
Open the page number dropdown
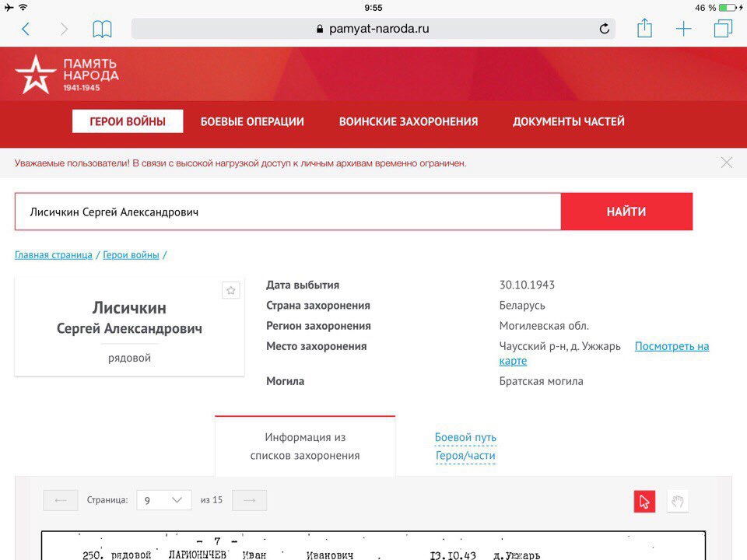point(163,500)
